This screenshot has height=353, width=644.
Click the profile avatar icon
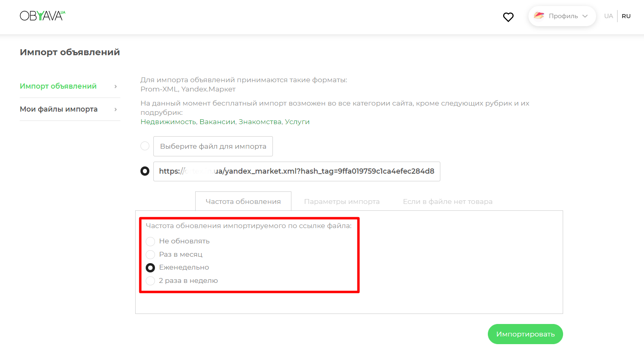(x=539, y=16)
